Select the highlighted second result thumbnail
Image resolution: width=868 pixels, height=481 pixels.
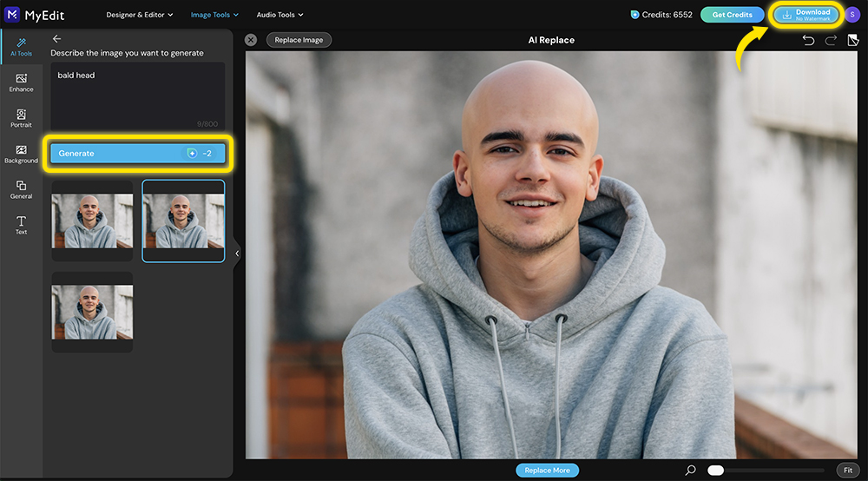point(183,221)
